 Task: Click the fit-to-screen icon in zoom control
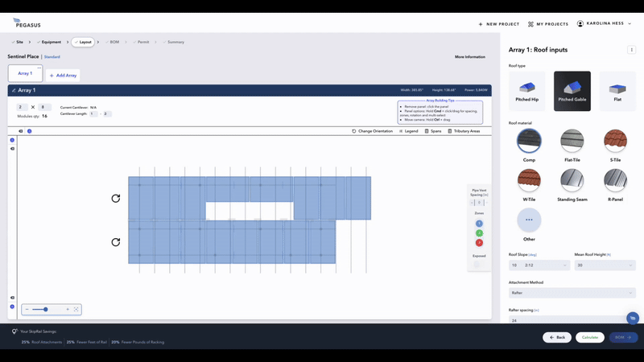pyautogui.click(x=76, y=310)
